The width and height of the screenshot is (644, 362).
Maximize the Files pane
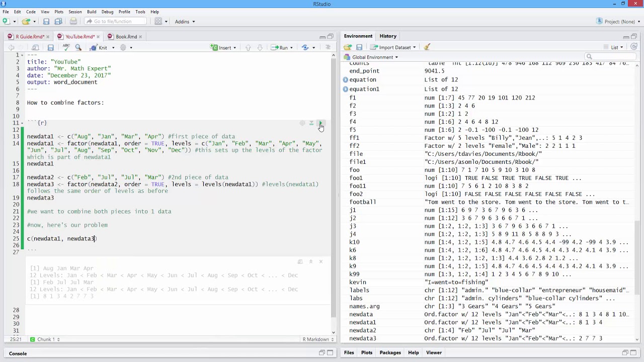click(x=634, y=353)
